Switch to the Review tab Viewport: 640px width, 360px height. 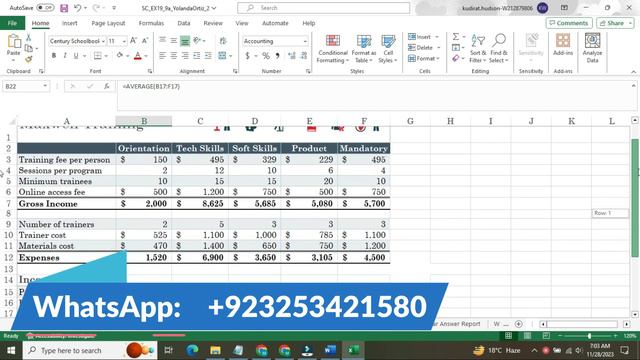tap(213, 23)
